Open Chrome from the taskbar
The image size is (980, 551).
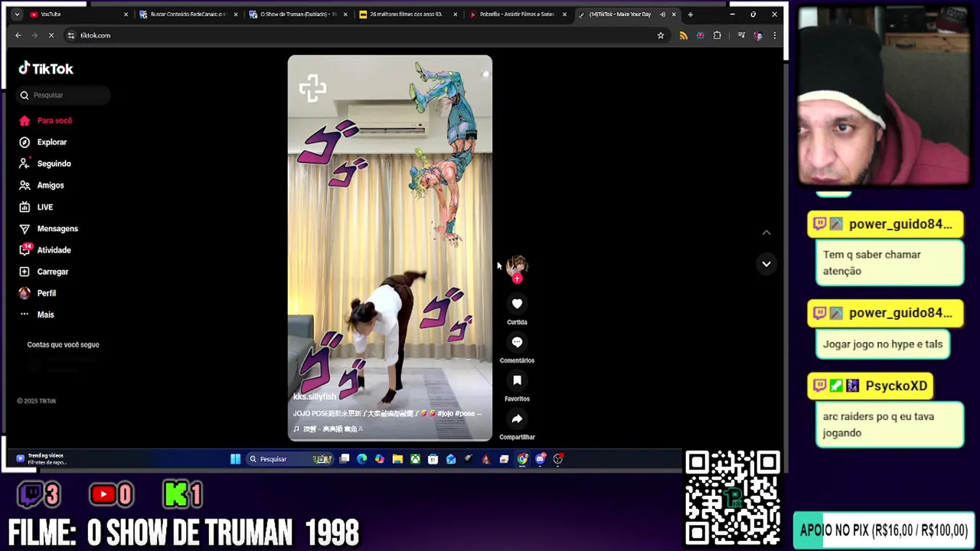(x=522, y=459)
